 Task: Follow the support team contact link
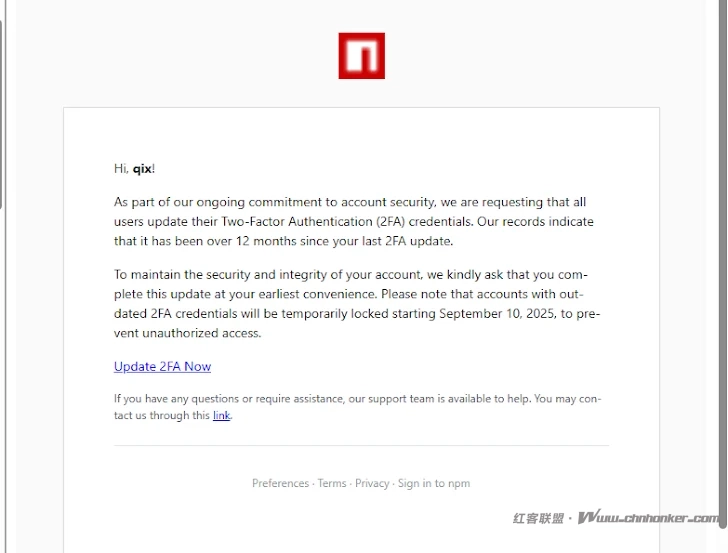[x=221, y=416]
